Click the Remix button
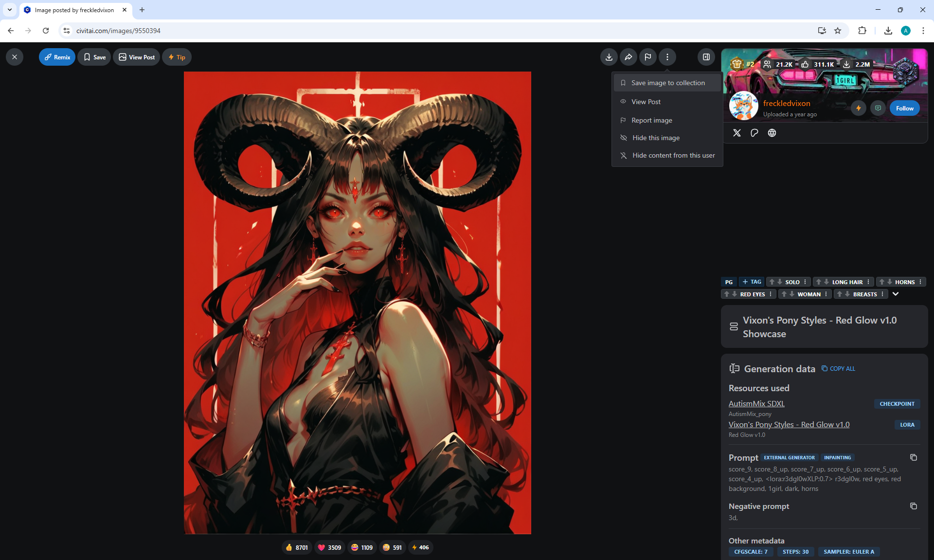The image size is (934, 560). coord(57,57)
